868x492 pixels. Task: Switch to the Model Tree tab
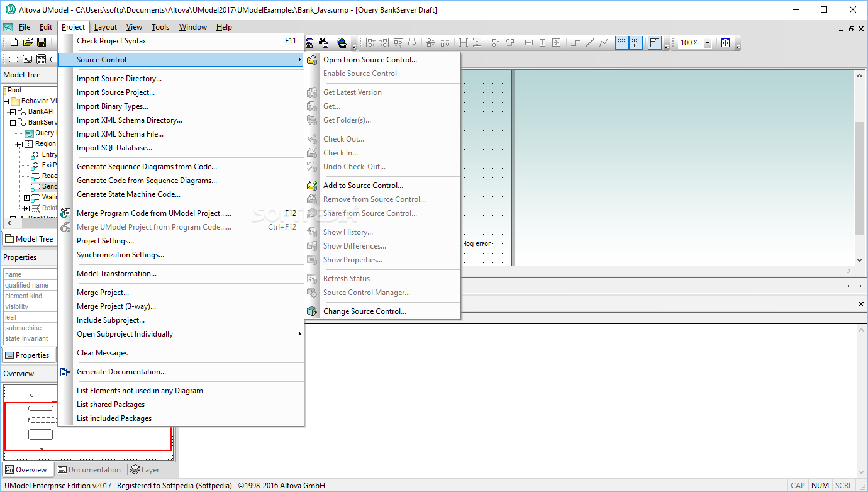tap(29, 239)
